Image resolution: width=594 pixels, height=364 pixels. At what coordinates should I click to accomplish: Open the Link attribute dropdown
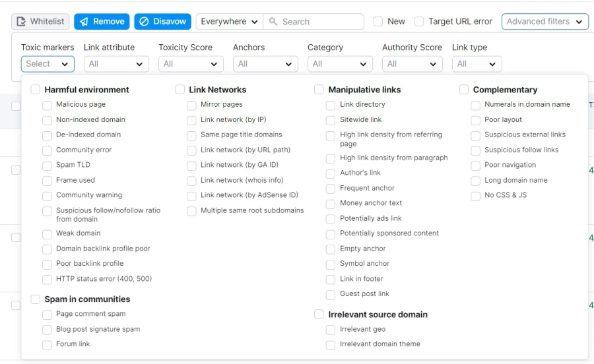point(116,64)
